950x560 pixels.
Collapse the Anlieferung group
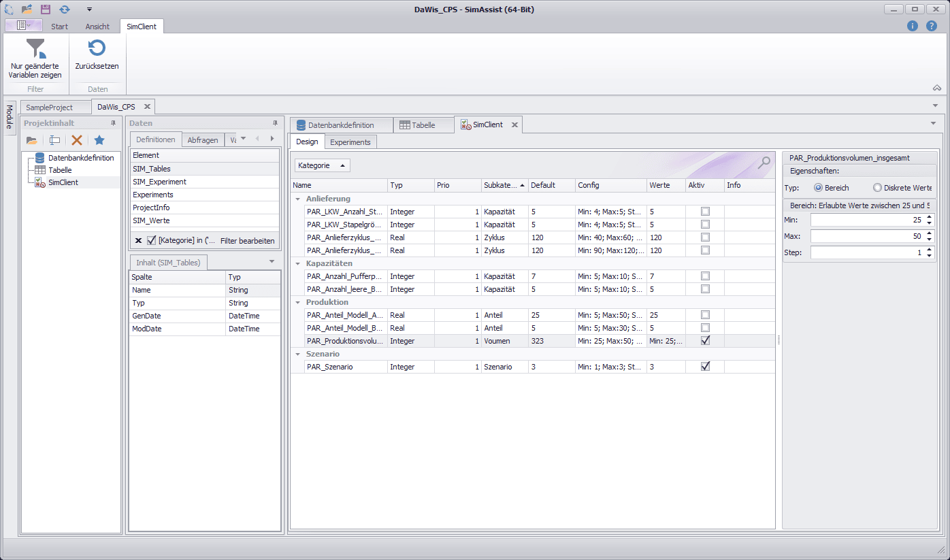(x=297, y=199)
